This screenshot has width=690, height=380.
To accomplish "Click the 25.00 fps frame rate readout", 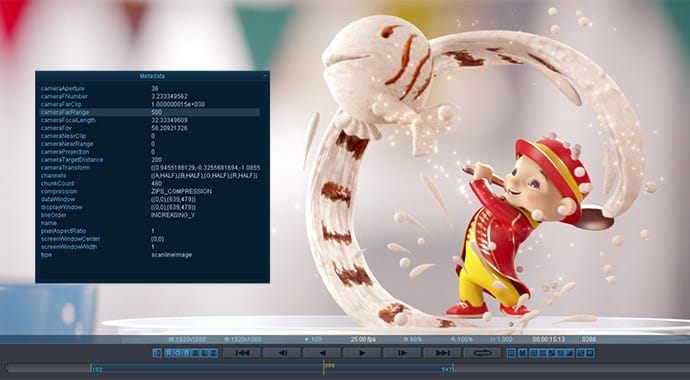I will click(363, 340).
